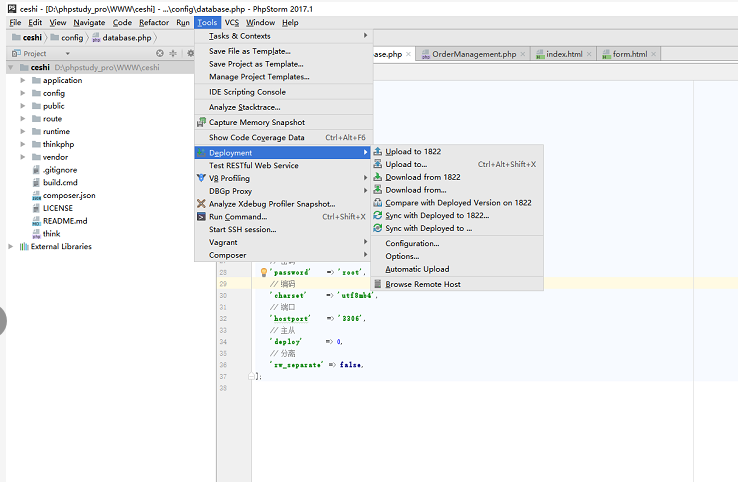Image resolution: width=738 pixels, height=482 pixels.
Task: Choose Show Code Coverage Data
Action: 284,137
